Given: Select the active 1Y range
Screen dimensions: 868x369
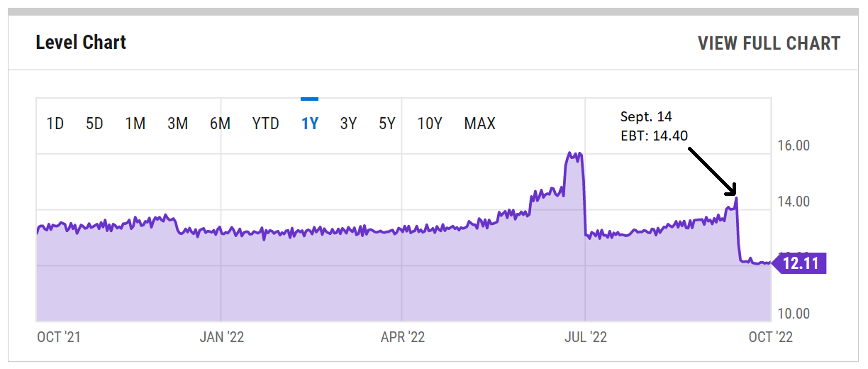Looking at the screenshot, I should coord(310,123).
